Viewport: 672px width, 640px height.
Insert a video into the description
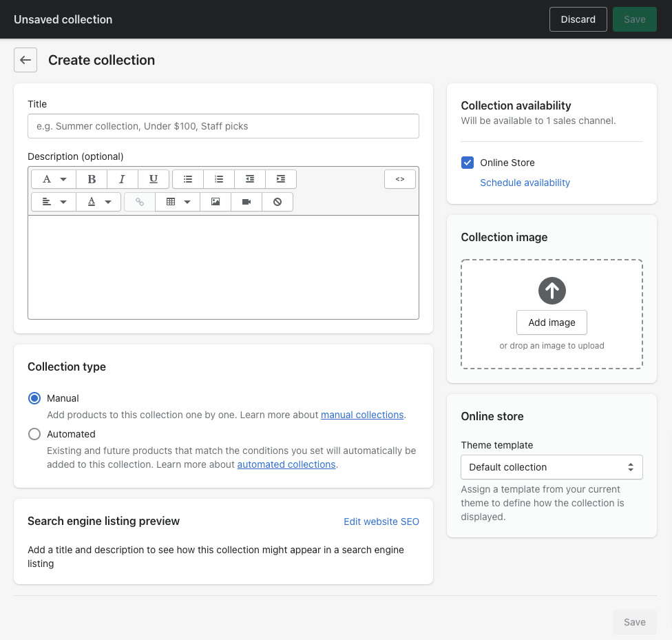246,202
